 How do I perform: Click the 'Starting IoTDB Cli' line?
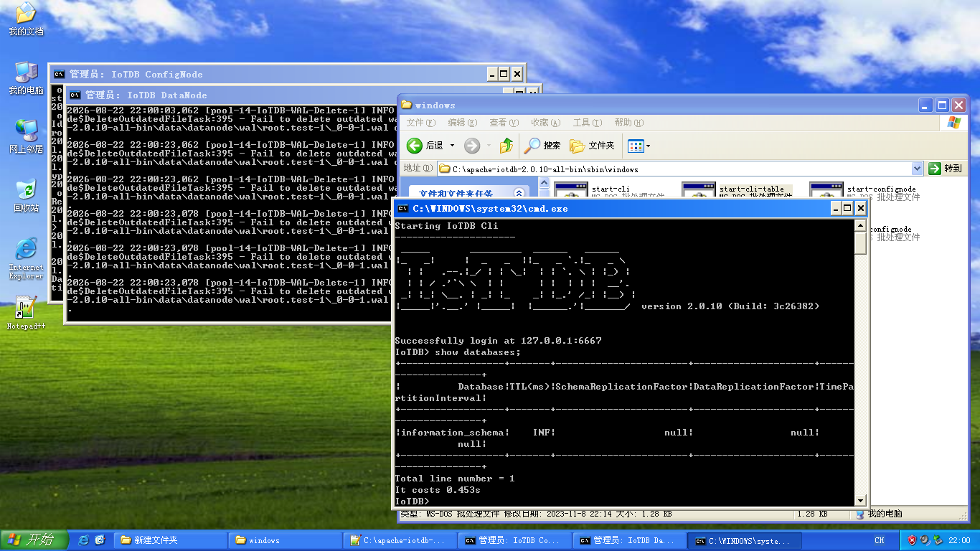click(x=446, y=226)
